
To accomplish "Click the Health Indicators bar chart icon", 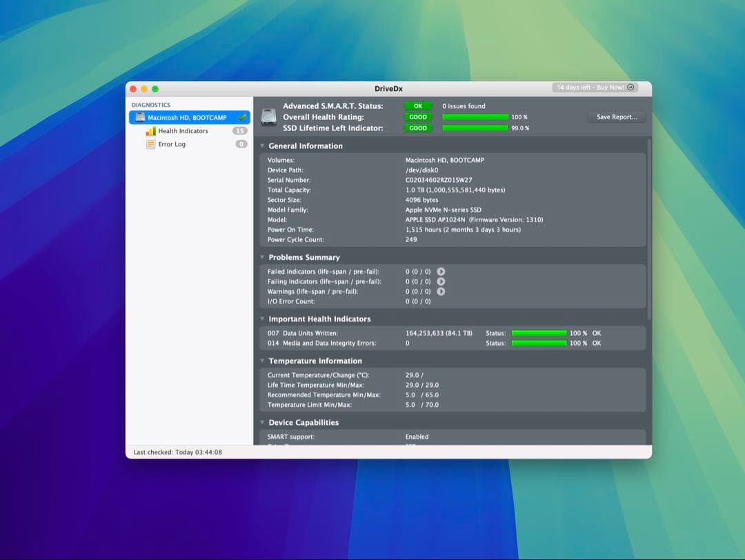I will pos(150,131).
